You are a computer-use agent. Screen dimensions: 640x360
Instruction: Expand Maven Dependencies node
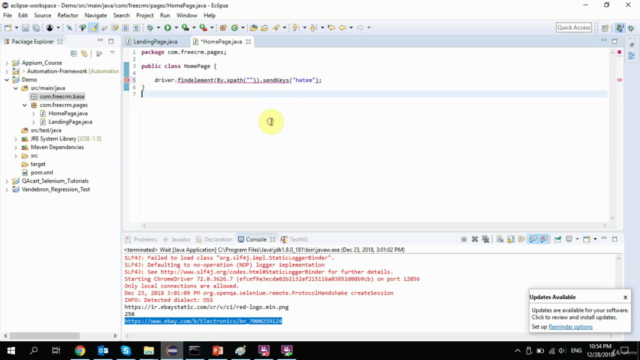(16, 147)
